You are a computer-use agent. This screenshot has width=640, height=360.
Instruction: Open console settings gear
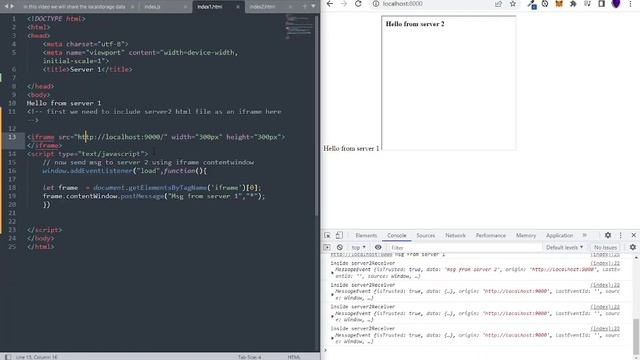[633, 247]
